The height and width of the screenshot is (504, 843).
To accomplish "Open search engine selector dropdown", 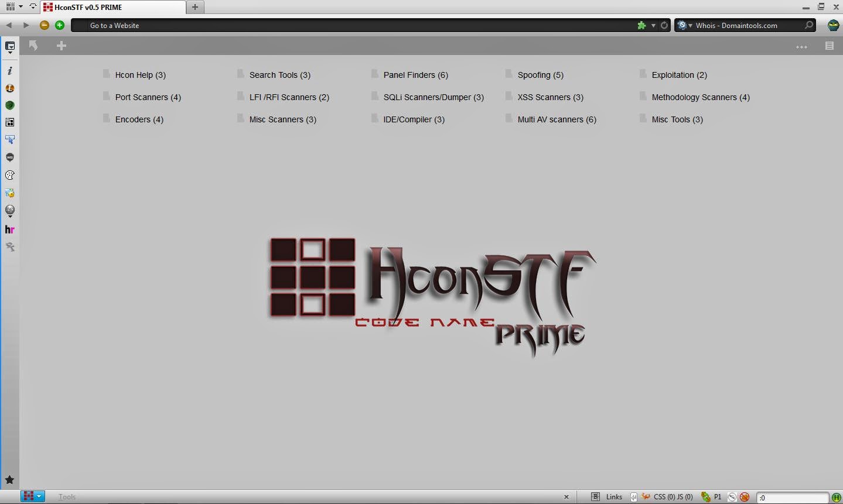I will pyautogui.click(x=684, y=25).
